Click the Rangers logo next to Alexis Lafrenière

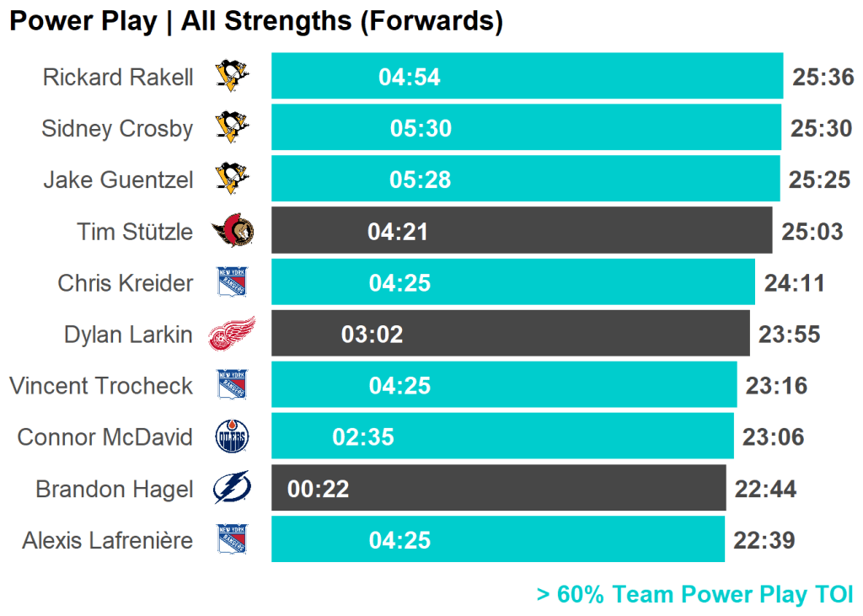coord(232,539)
